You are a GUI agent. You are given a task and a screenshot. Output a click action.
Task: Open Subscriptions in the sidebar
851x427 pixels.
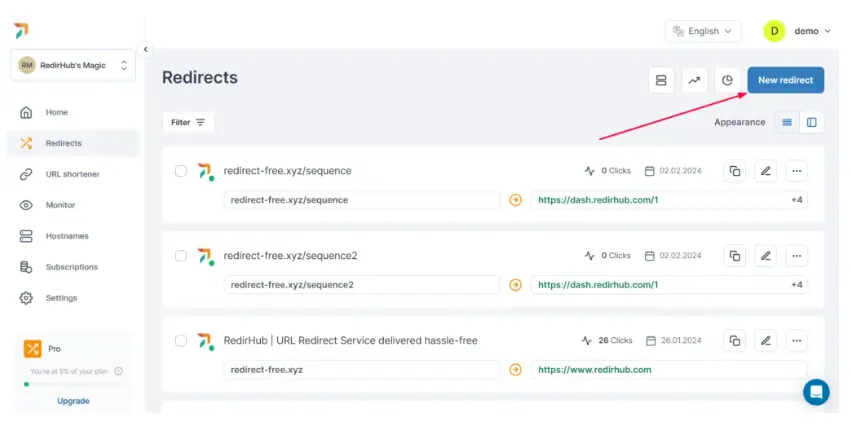click(73, 267)
